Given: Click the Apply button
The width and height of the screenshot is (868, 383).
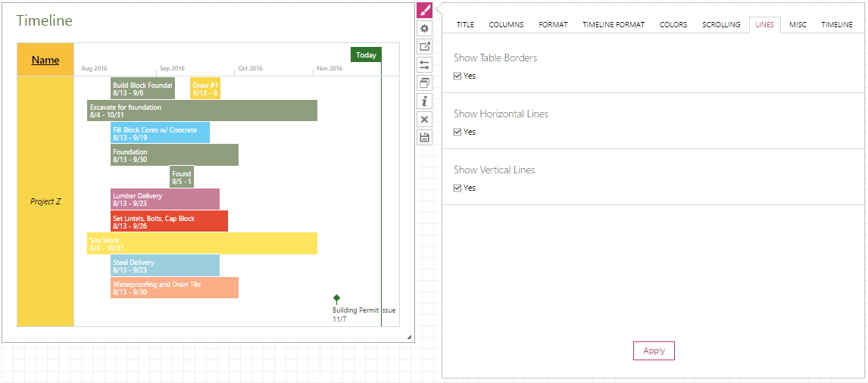Looking at the screenshot, I should 654,351.
